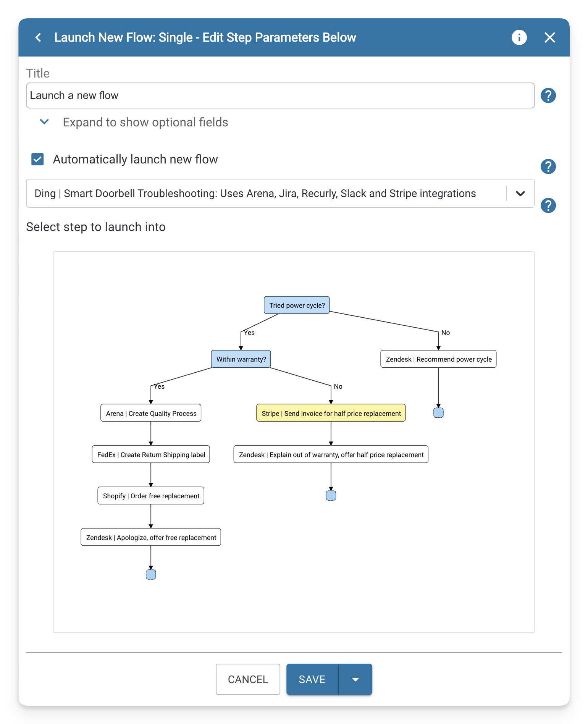Open the info icon in header
Screen dimensions: 588x724
point(519,37)
